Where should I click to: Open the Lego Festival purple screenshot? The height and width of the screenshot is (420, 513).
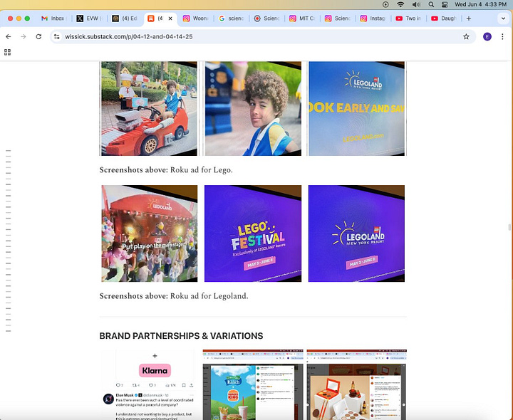(x=253, y=233)
